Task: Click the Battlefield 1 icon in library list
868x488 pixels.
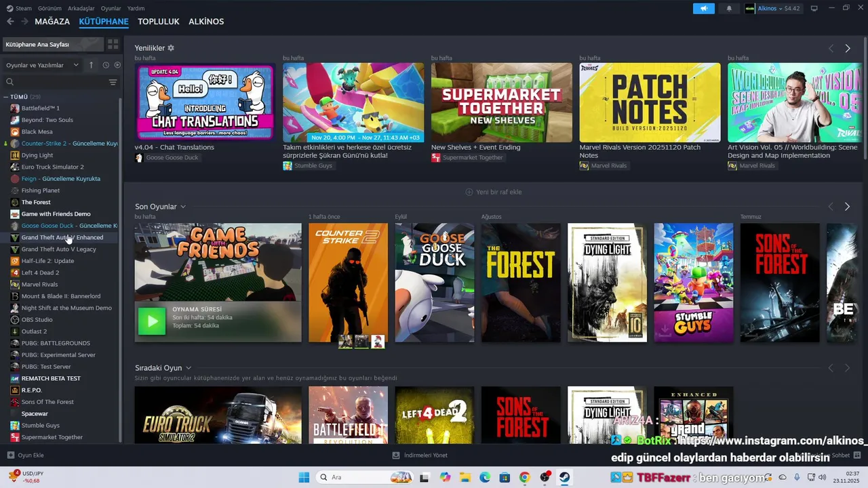Action: [x=15, y=108]
